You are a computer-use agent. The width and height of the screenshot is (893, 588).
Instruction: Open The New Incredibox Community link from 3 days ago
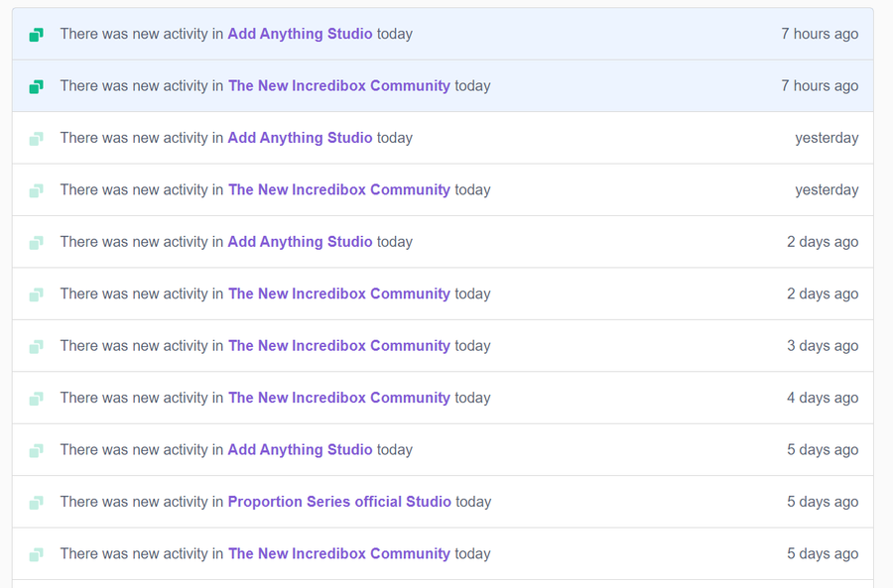point(339,345)
